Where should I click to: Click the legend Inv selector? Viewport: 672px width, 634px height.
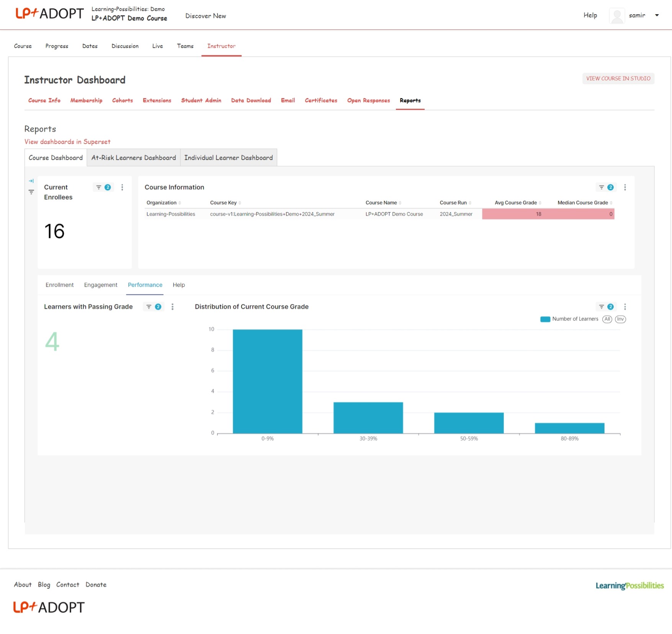620,319
